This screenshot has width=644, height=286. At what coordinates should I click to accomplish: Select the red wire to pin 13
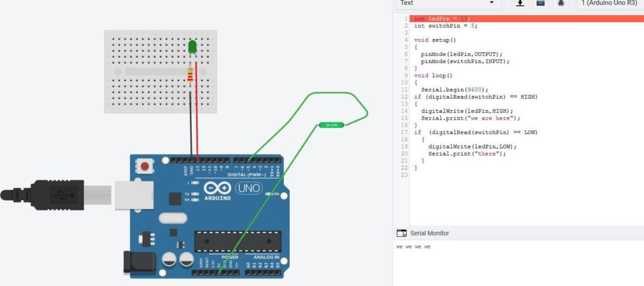point(197,111)
